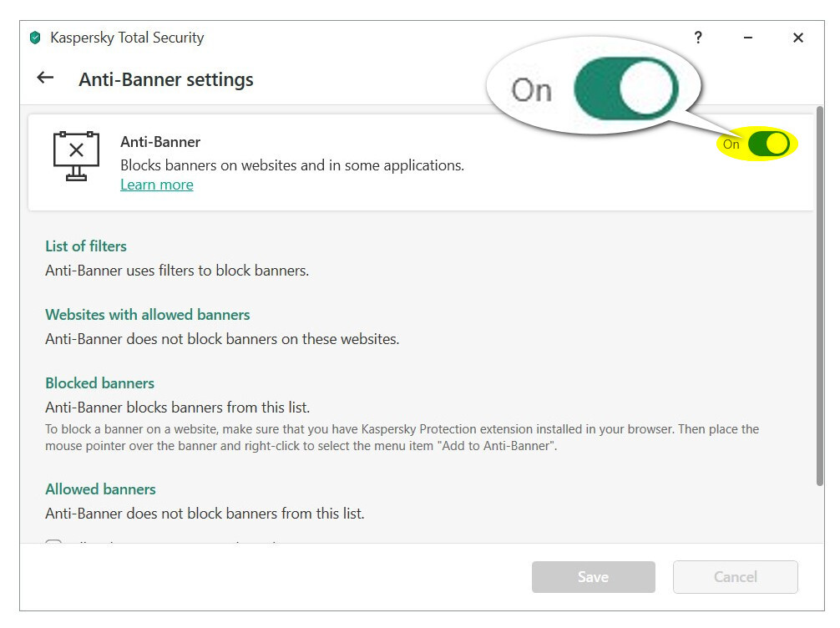
Task: Turn off the Anti-Banner toggle switch
Action: coord(768,144)
